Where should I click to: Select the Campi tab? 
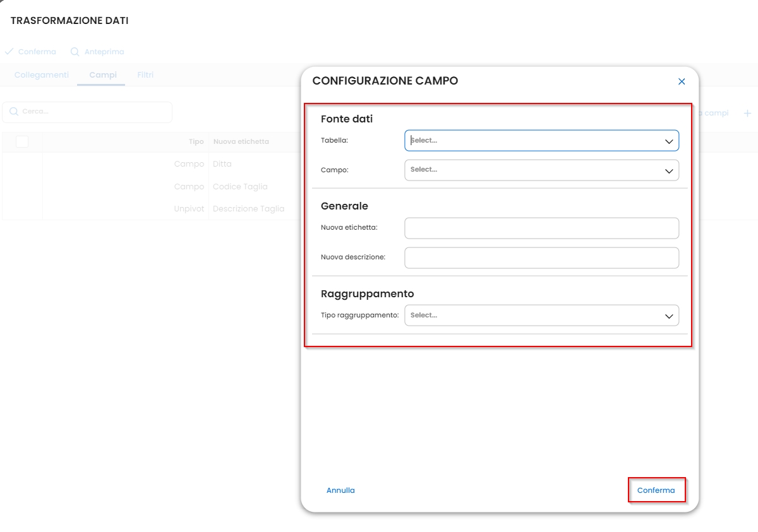pos(103,75)
